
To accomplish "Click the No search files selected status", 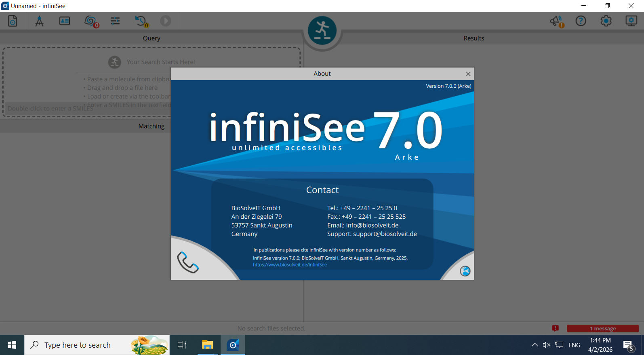I will point(271,328).
